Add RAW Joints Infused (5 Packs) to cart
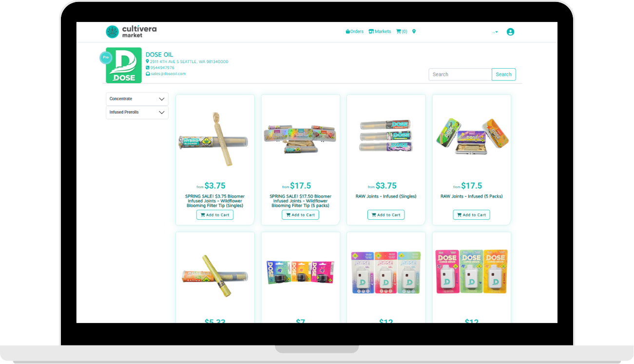634x364 pixels. click(x=471, y=215)
